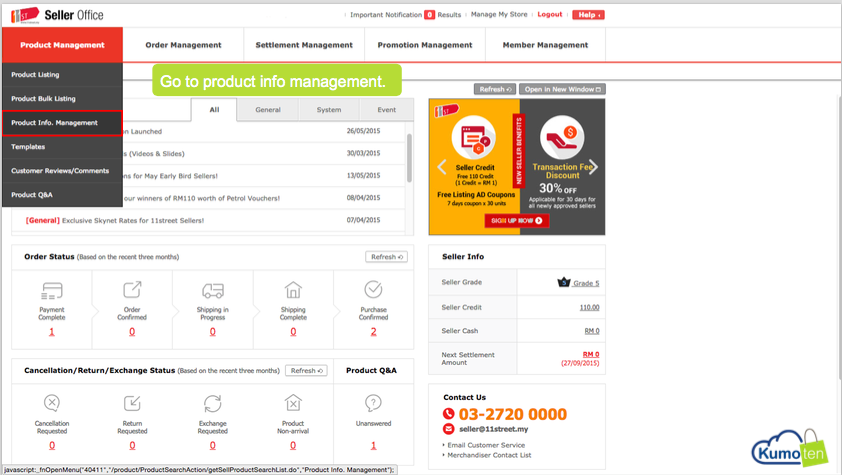
Task: Open the Product Q&A menu item
Action: pos(62,195)
